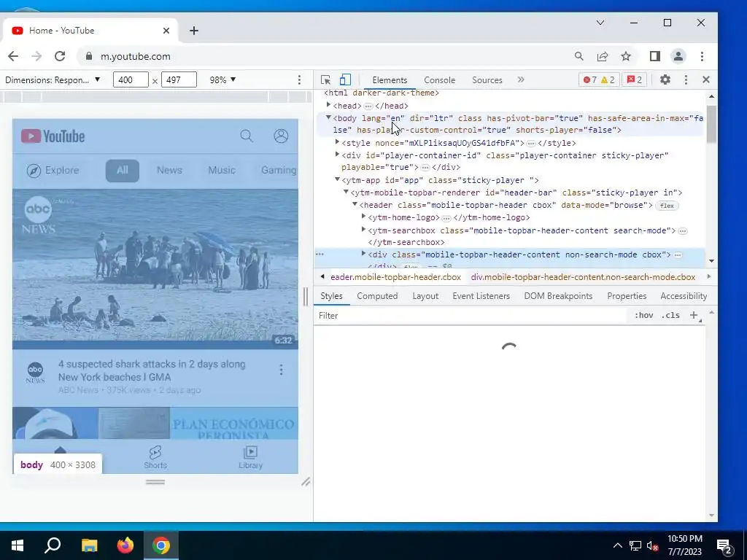Image resolution: width=747 pixels, height=560 pixels.
Task: Expand the non-search-mode cbox div
Action: [x=363, y=254]
